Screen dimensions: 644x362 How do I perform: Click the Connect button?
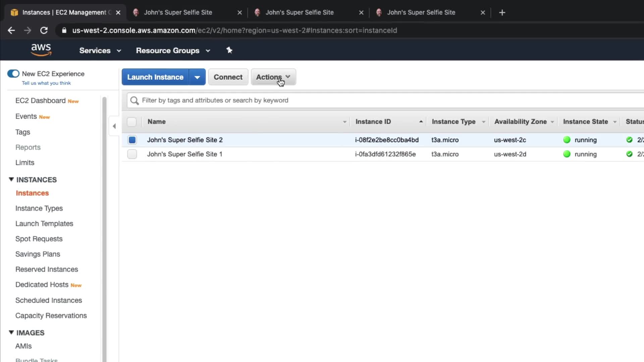(x=228, y=77)
